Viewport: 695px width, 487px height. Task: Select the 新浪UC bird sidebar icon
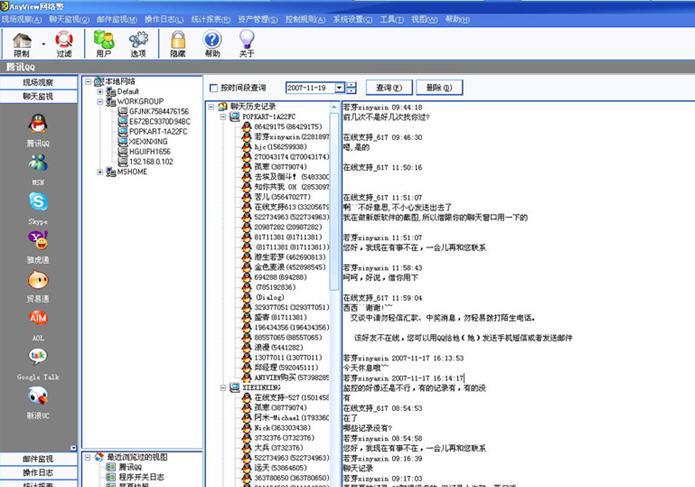[38, 395]
